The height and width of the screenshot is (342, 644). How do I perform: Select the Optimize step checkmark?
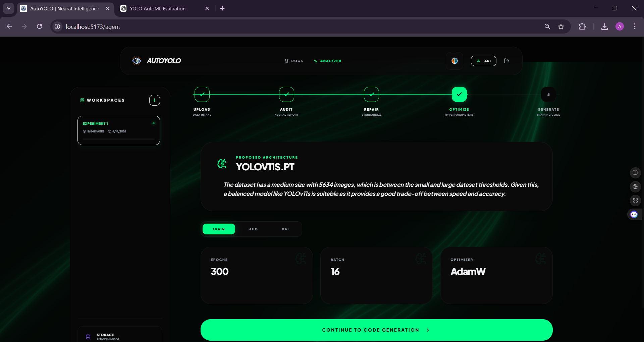[x=459, y=95]
